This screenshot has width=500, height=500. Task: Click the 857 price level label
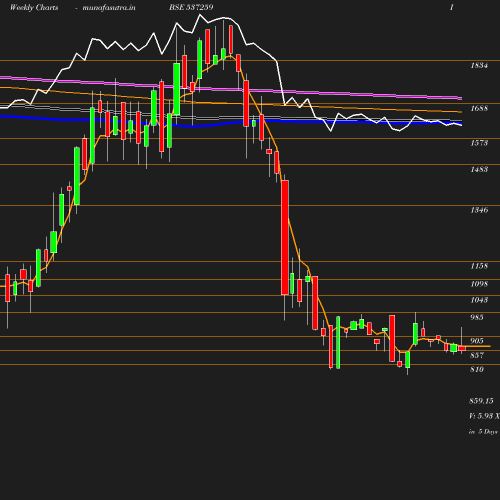coord(477,355)
